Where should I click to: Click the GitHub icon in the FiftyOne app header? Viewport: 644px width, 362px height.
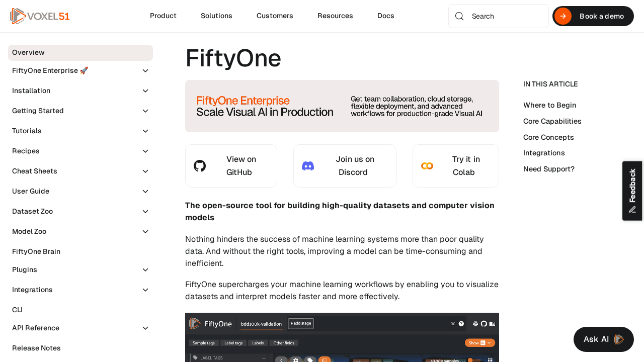tap(484, 323)
